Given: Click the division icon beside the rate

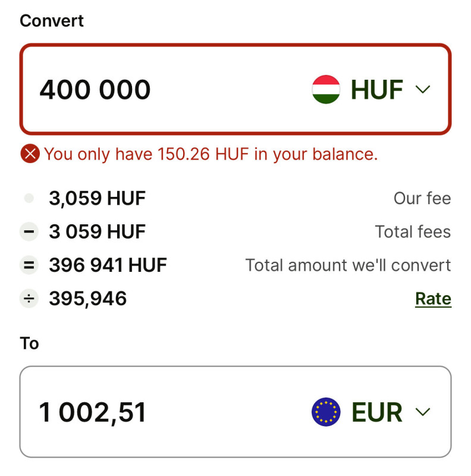Looking at the screenshot, I should pyautogui.click(x=29, y=299).
